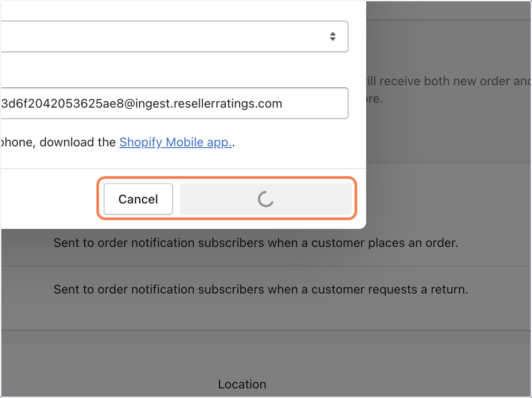
Task: Click the loading spinner submit button
Action: (x=266, y=199)
